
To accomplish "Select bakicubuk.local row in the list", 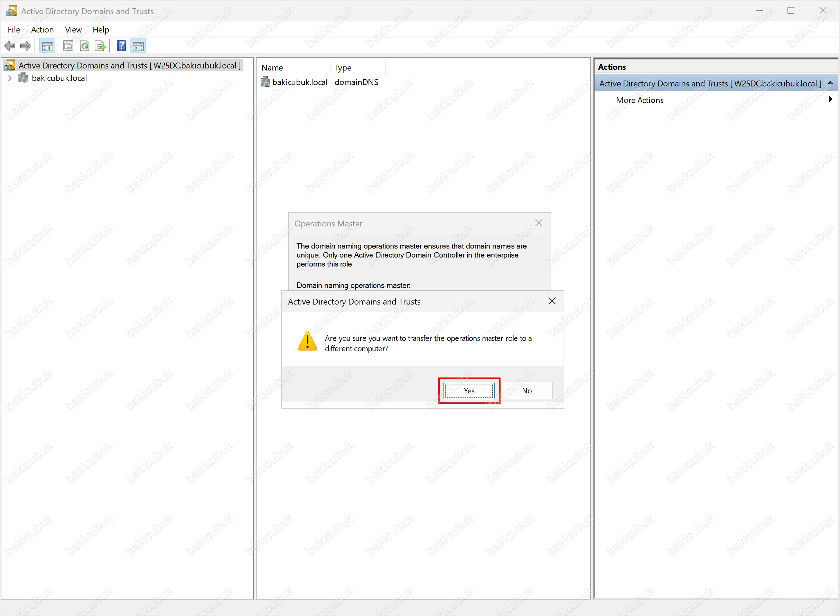I will coord(300,82).
